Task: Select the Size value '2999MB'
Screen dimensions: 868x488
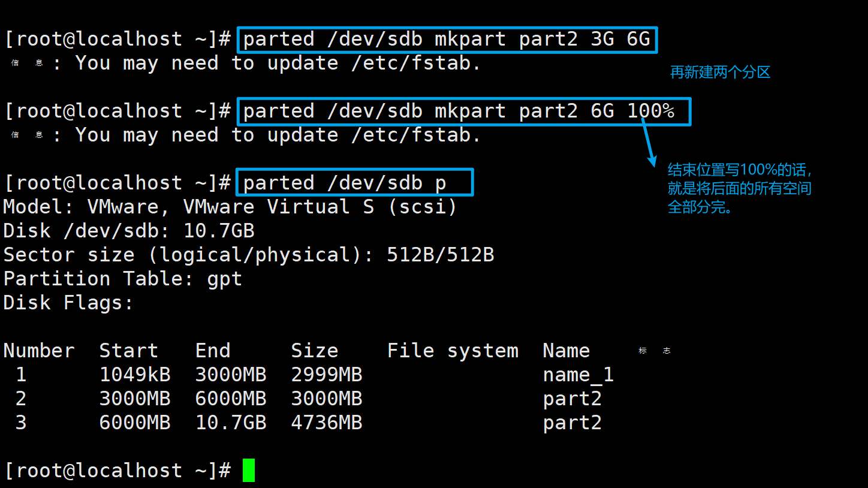Action: point(327,375)
